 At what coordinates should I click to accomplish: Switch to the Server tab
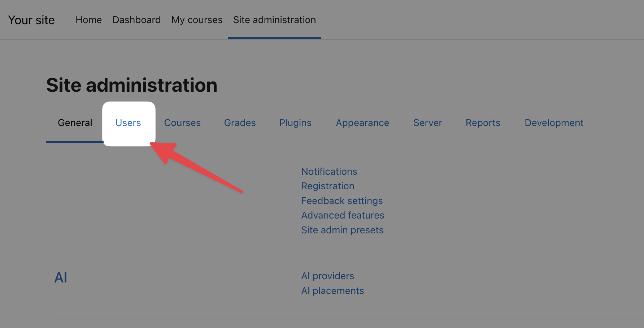pyautogui.click(x=427, y=123)
